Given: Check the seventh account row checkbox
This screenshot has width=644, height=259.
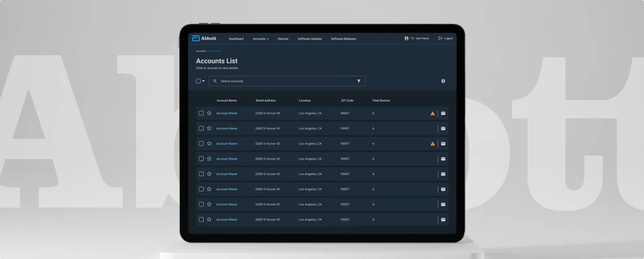Looking at the screenshot, I should tap(201, 204).
